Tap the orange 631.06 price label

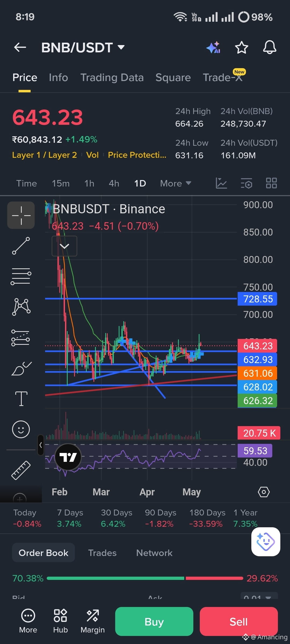coord(257,373)
